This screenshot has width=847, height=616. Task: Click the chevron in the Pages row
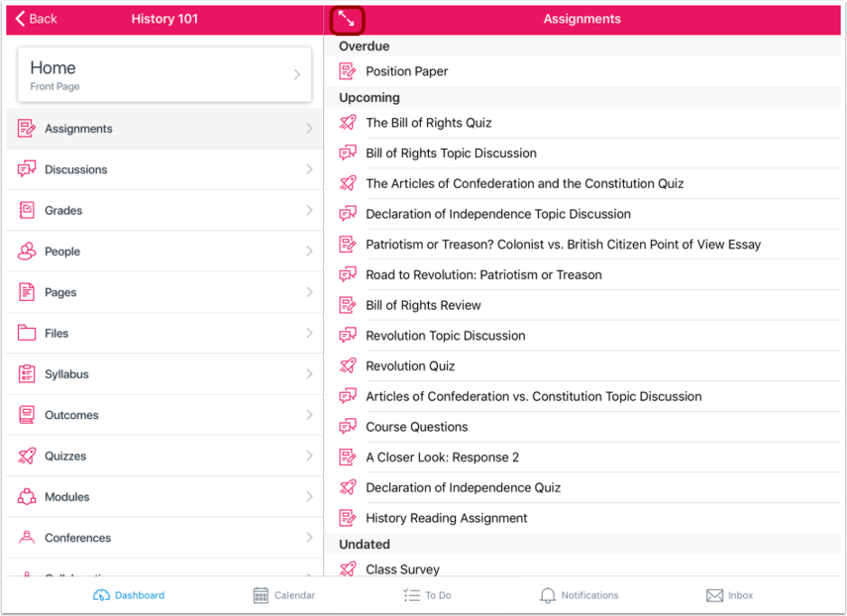coord(309,292)
